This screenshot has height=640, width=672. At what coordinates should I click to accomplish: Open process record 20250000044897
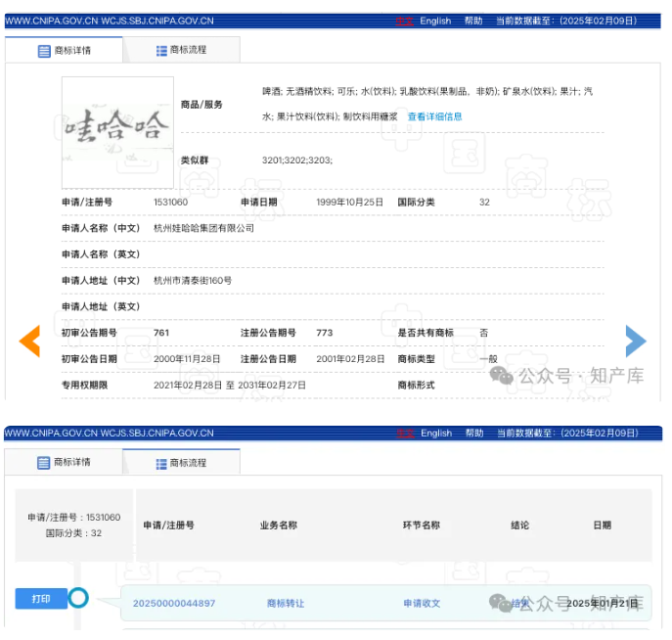pyautogui.click(x=174, y=603)
